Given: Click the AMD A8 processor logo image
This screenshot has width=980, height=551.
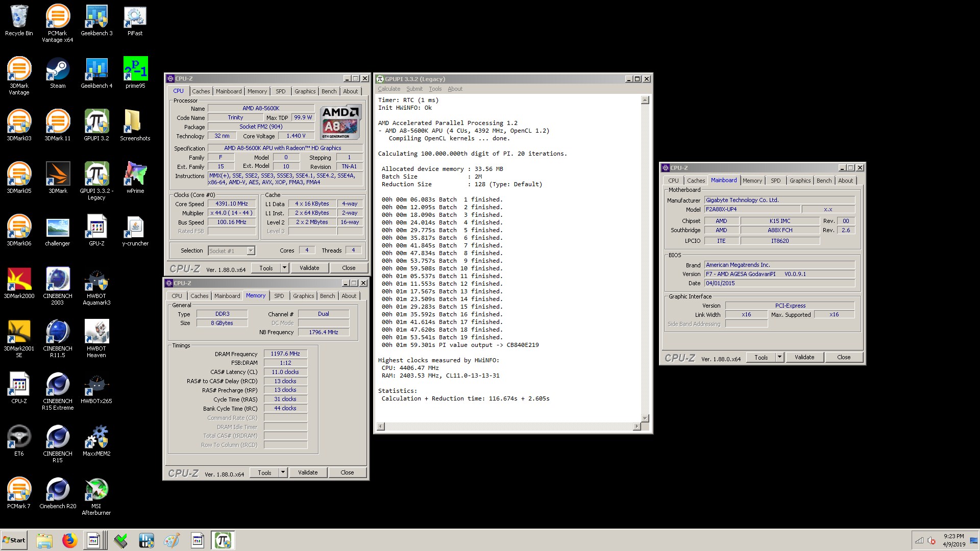Looking at the screenshot, I should [x=341, y=122].
